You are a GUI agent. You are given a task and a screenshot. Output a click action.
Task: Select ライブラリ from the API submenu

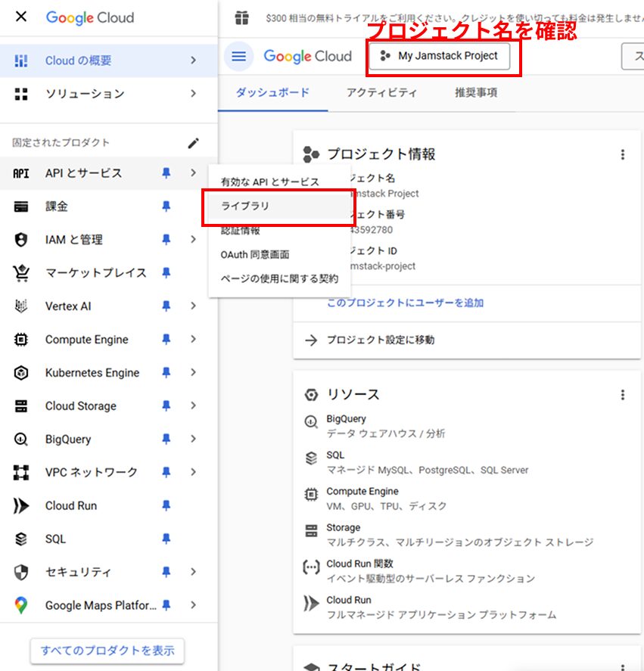click(279, 207)
